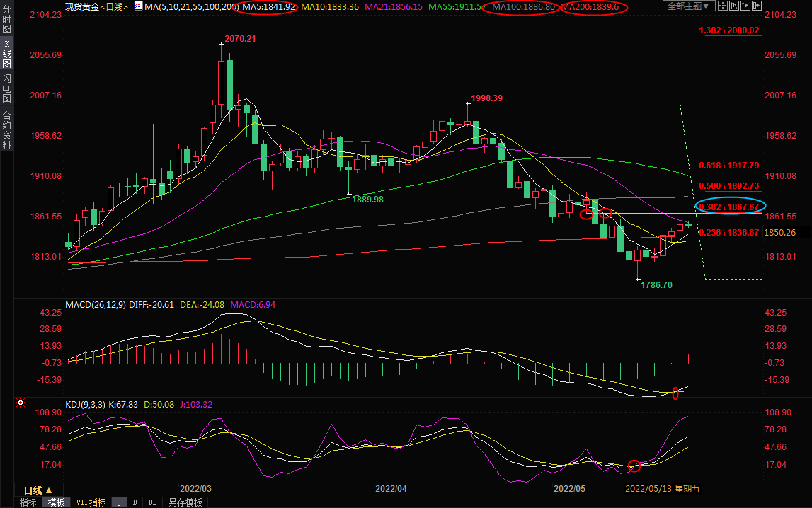Click the small icon beside KDJ label
The height and width of the screenshot is (508, 812).
21,403
